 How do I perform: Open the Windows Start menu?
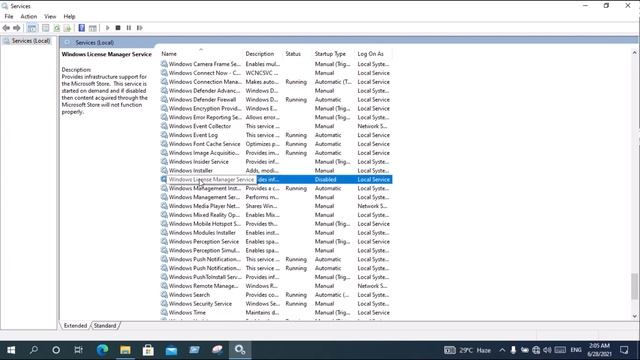click(11, 350)
